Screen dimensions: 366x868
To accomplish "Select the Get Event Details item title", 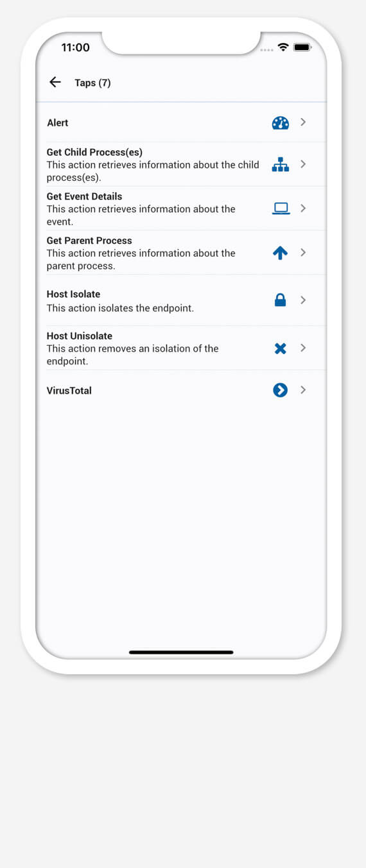I will [x=84, y=196].
